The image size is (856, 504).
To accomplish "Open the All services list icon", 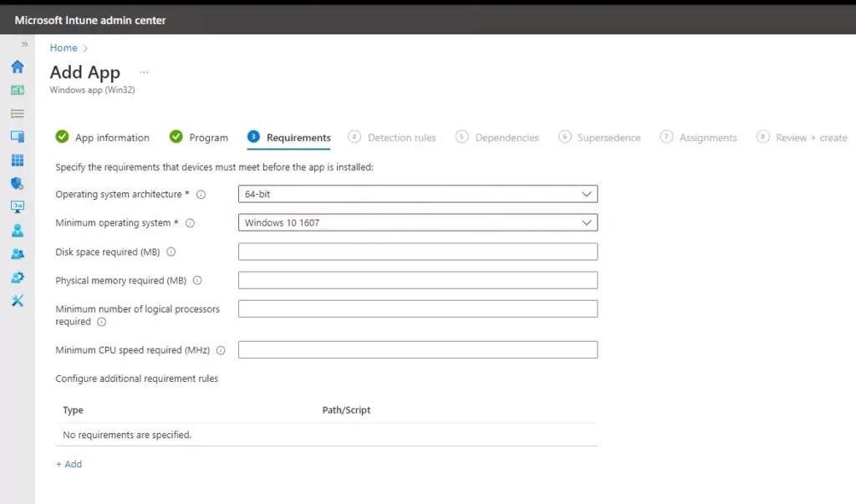I will pyautogui.click(x=18, y=114).
